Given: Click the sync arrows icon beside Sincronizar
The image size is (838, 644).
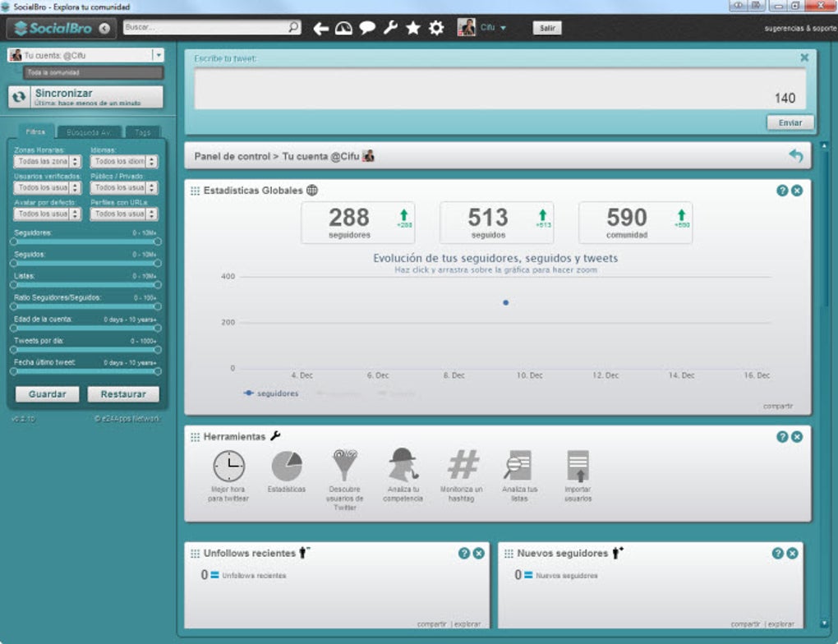Looking at the screenshot, I should pos(19,97).
